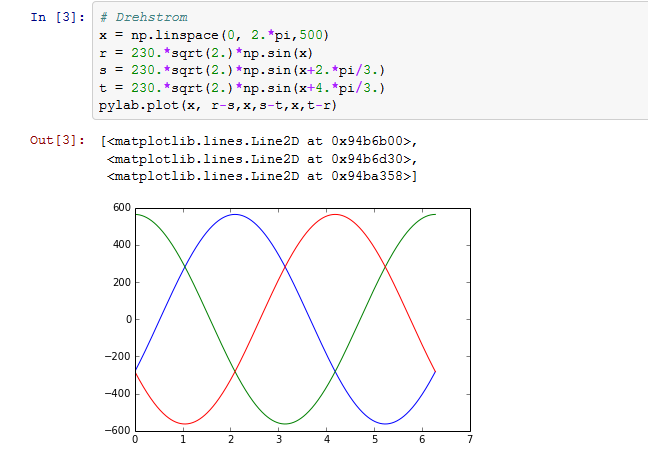648x454 pixels.
Task: Click the y-axis label 600
Action: coord(122,207)
